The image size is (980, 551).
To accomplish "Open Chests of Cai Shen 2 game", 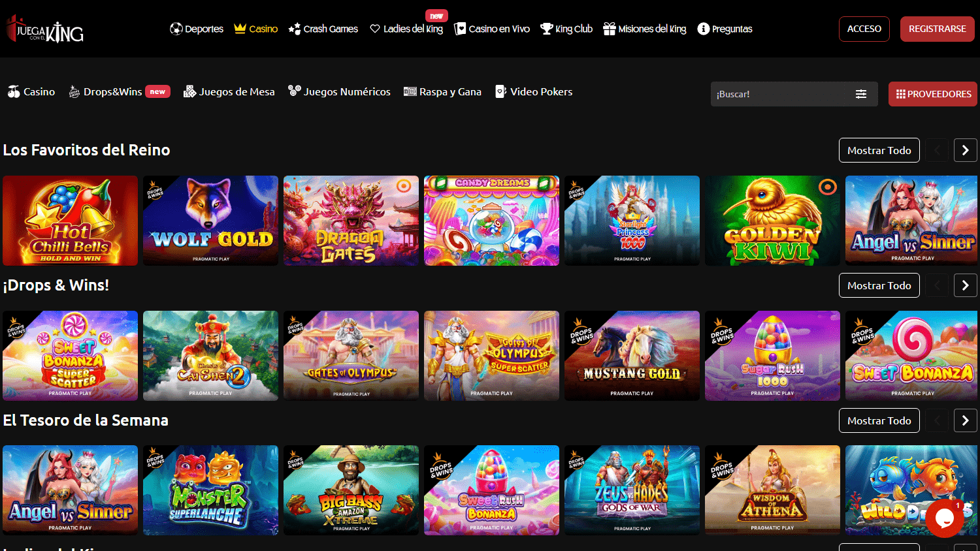I will point(210,356).
